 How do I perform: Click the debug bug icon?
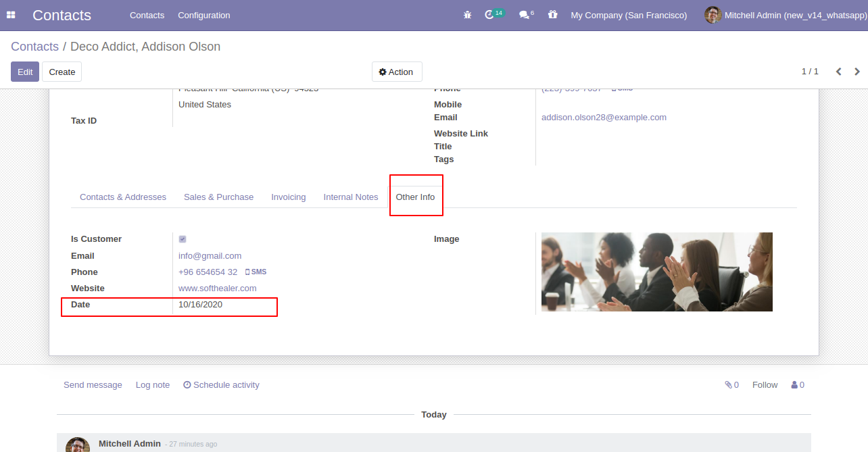click(467, 15)
